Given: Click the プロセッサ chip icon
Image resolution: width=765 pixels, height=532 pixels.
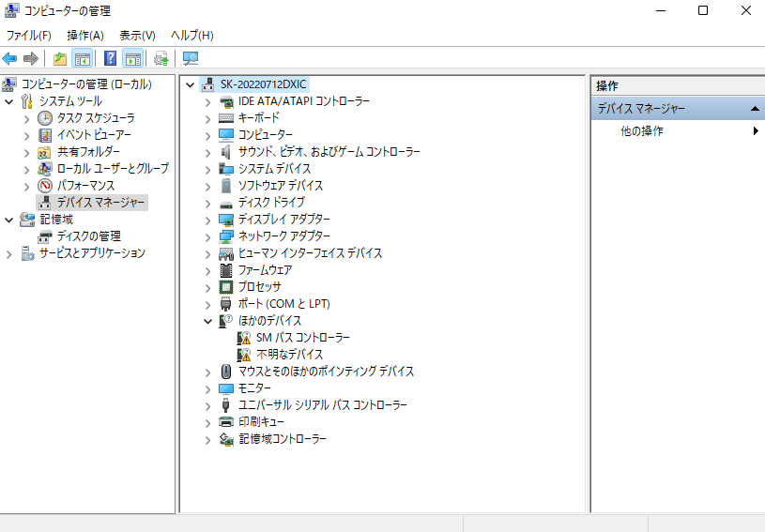Looking at the screenshot, I should 226,287.
